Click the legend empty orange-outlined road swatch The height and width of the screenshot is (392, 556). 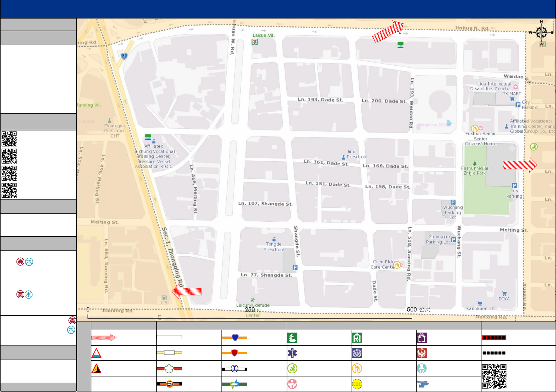tap(169, 337)
